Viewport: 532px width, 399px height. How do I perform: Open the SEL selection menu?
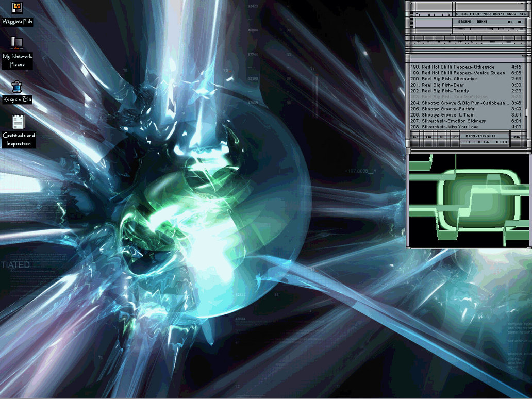(442, 138)
